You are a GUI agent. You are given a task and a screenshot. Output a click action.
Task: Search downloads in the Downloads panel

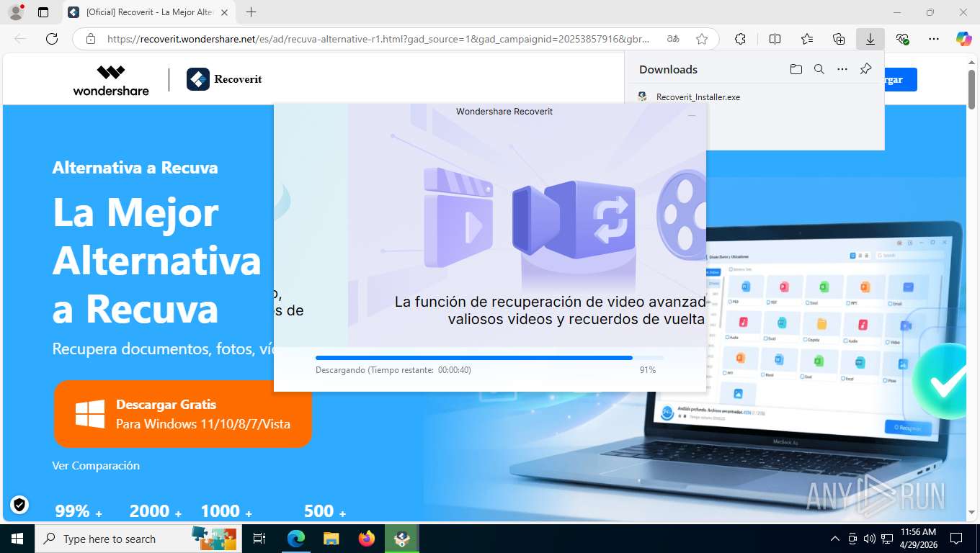click(819, 69)
